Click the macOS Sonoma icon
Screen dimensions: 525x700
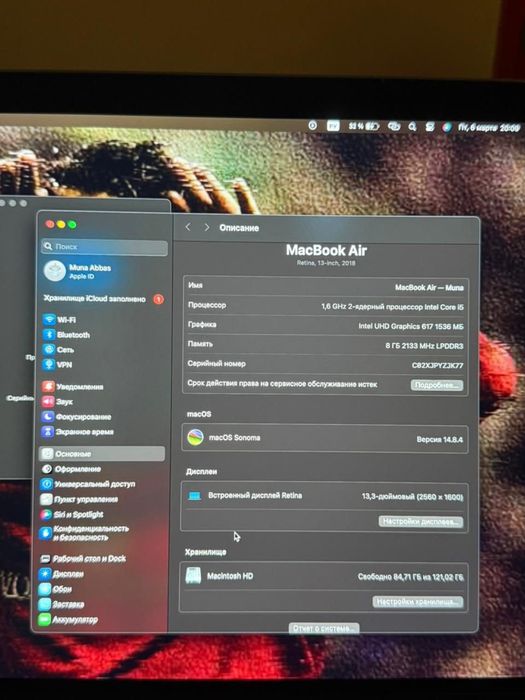pos(195,438)
